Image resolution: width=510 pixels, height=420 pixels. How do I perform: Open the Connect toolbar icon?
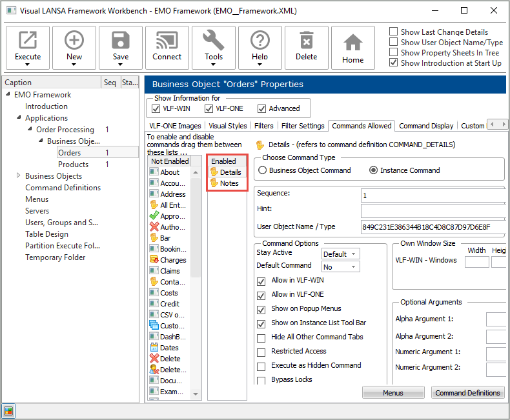167,41
